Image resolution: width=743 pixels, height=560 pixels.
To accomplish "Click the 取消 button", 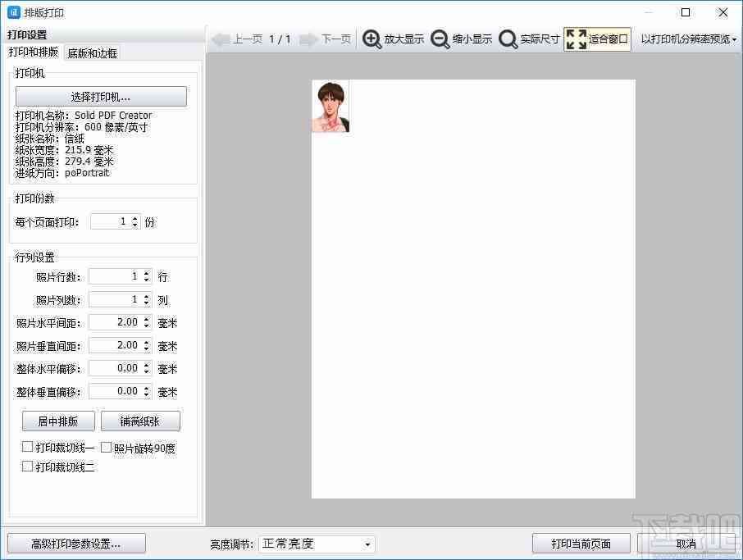I will (x=686, y=544).
